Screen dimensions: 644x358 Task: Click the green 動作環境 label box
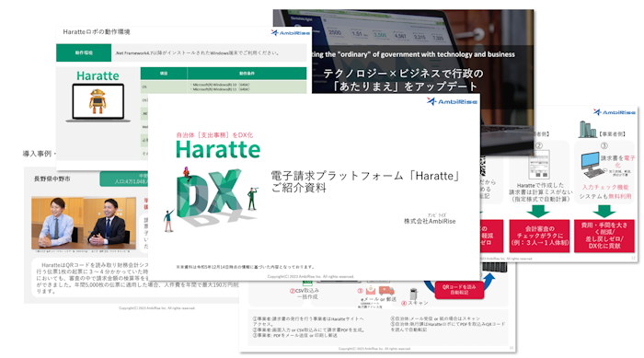click(x=84, y=52)
